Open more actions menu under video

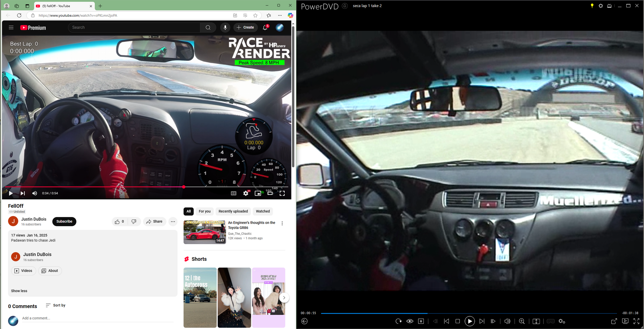tap(173, 222)
